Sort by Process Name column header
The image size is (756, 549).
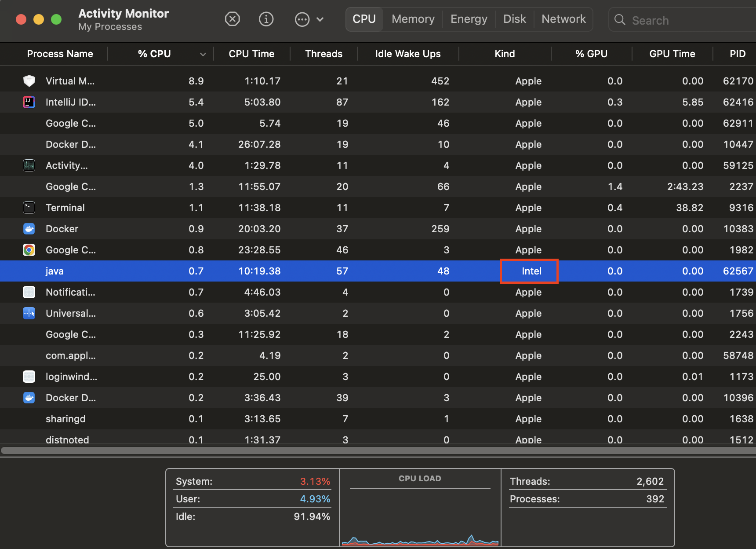tap(60, 54)
